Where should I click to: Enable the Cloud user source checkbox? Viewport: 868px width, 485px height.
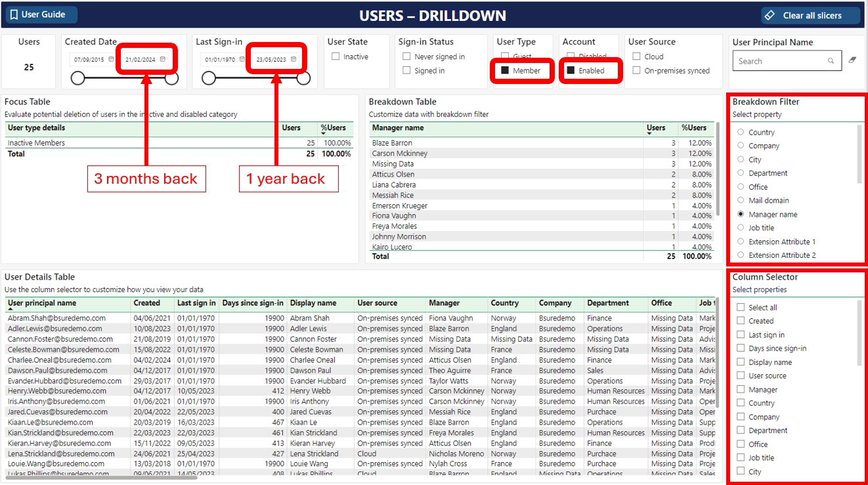636,56
